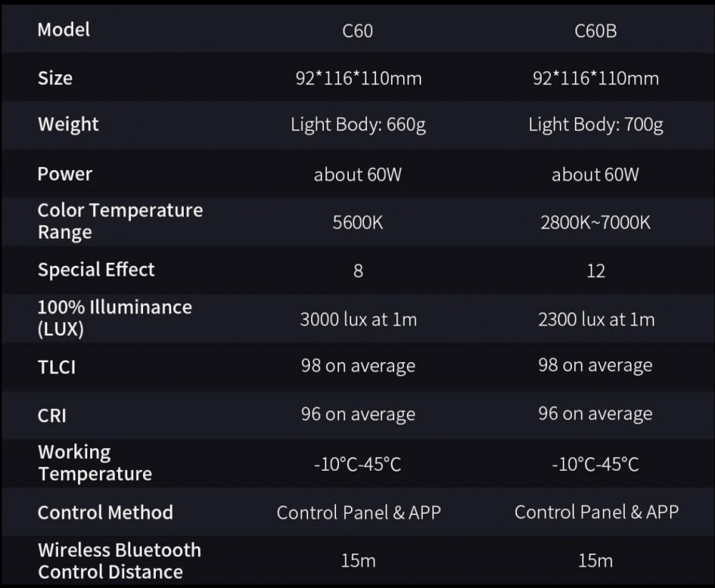Click the C60B 96 on average CRI value
This screenshot has height=588, width=715.
coord(595,414)
